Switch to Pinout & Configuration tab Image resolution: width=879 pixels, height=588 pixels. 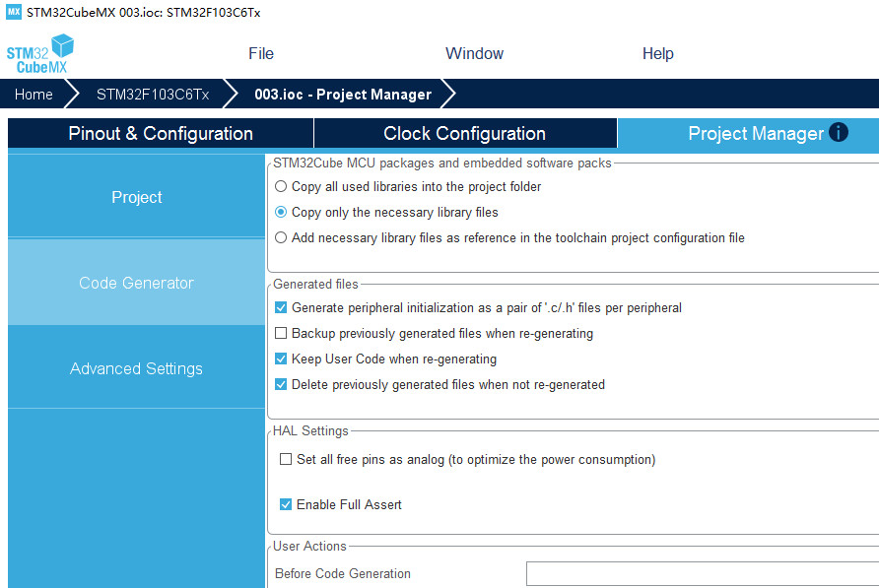[161, 133]
